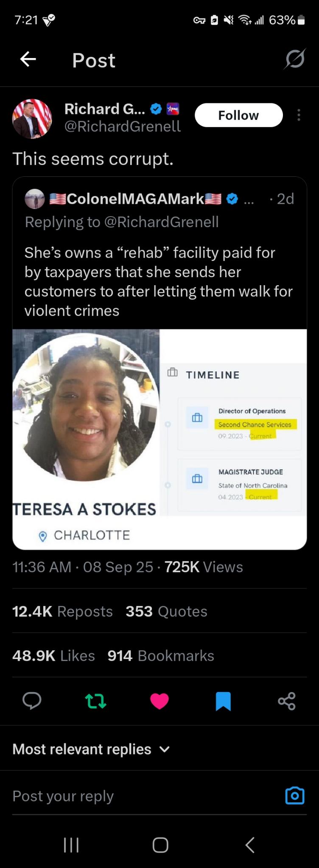319x868 pixels.
Task: Open the Grok icon in the header
Action: click(x=295, y=59)
